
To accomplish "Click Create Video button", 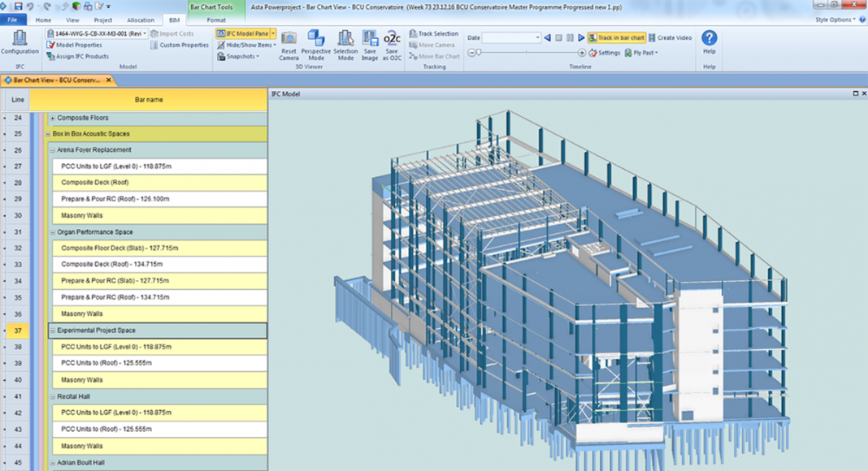I will pyautogui.click(x=670, y=37).
